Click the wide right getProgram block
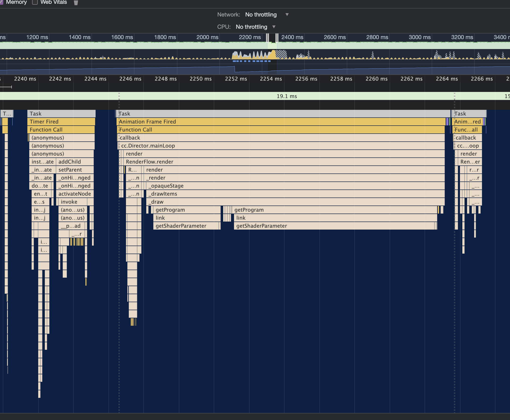The image size is (510, 420). [334, 210]
